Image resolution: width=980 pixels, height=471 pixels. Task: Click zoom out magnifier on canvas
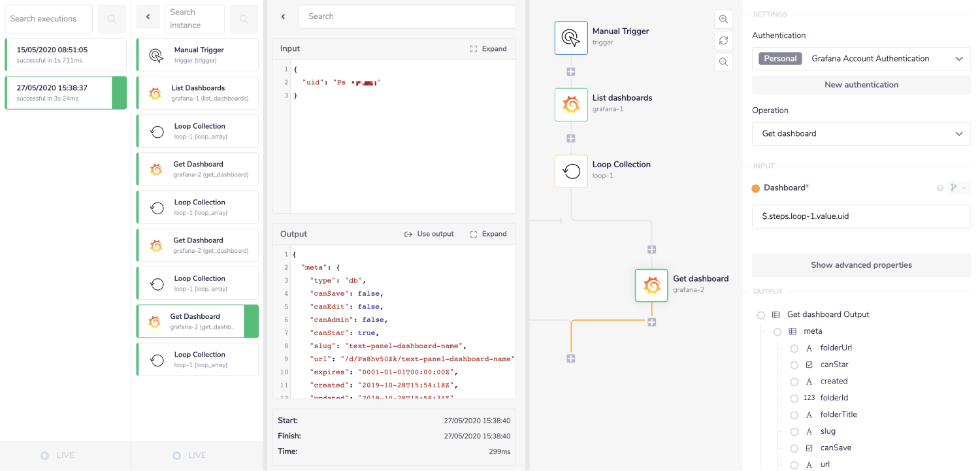(723, 62)
